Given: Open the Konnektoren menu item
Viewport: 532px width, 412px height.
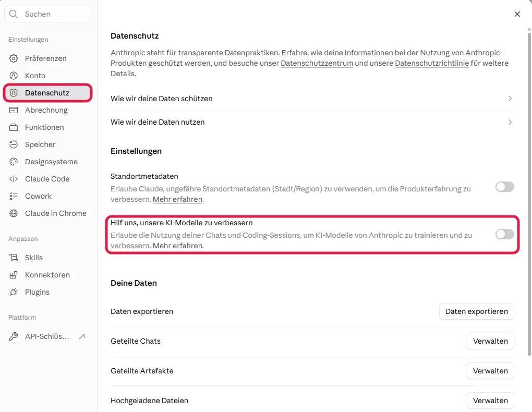Looking at the screenshot, I should pyautogui.click(x=48, y=275).
